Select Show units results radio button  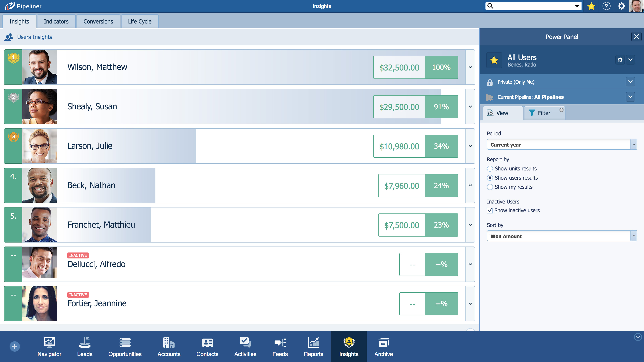coord(490,169)
